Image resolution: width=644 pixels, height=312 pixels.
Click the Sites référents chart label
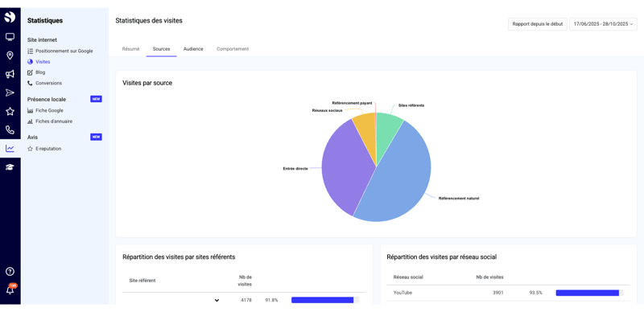click(x=411, y=105)
